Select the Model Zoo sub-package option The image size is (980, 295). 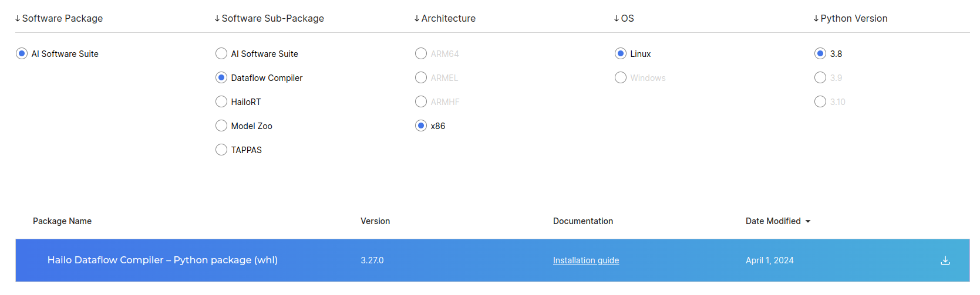tap(221, 126)
